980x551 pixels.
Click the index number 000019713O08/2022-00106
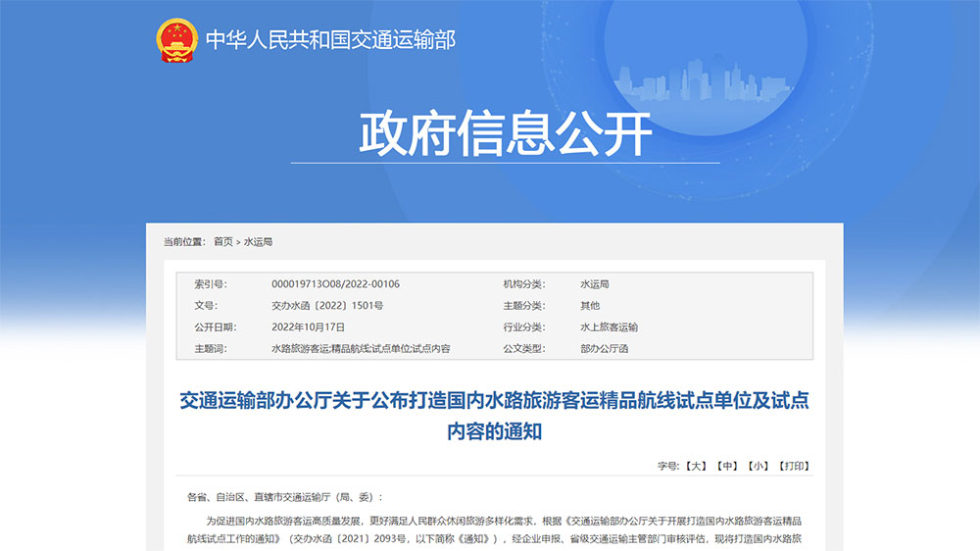click(335, 284)
